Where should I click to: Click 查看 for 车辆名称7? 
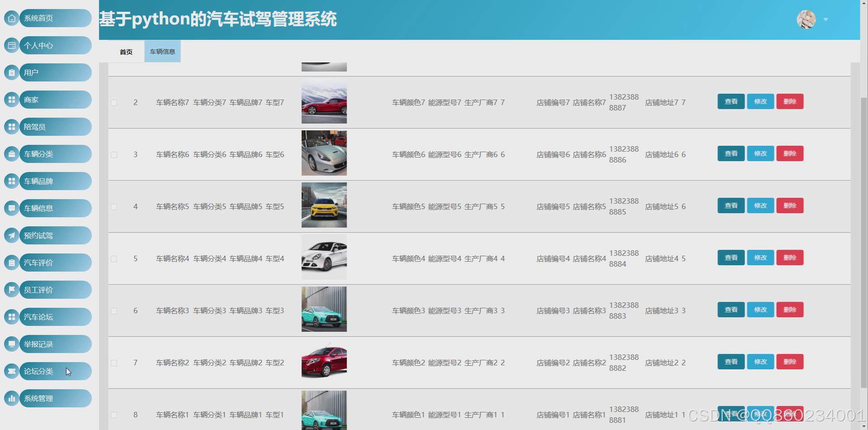click(731, 102)
